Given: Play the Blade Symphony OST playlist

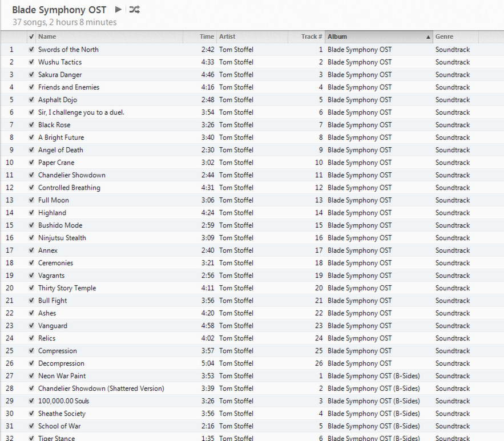Looking at the screenshot, I should pyautogui.click(x=118, y=9).
